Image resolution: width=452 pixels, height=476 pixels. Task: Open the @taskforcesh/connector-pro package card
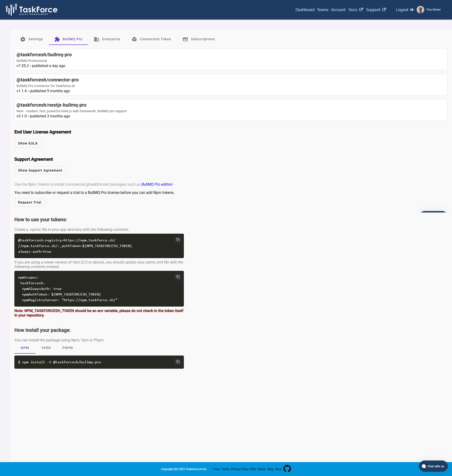[x=230, y=84]
